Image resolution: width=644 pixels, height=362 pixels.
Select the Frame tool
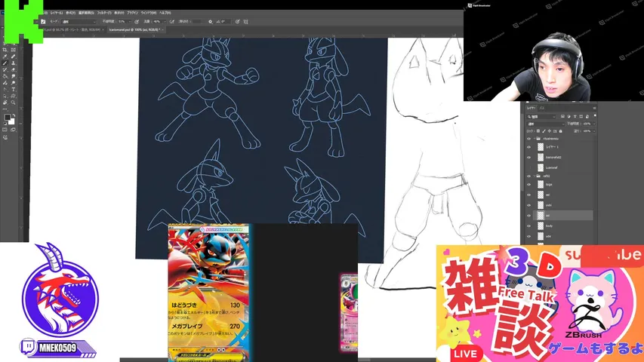point(13,50)
